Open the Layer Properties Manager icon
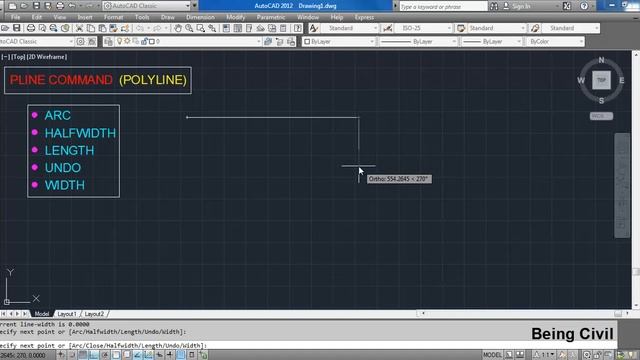The height and width of the screenshot is (360, 640). [x=108, y=42]
